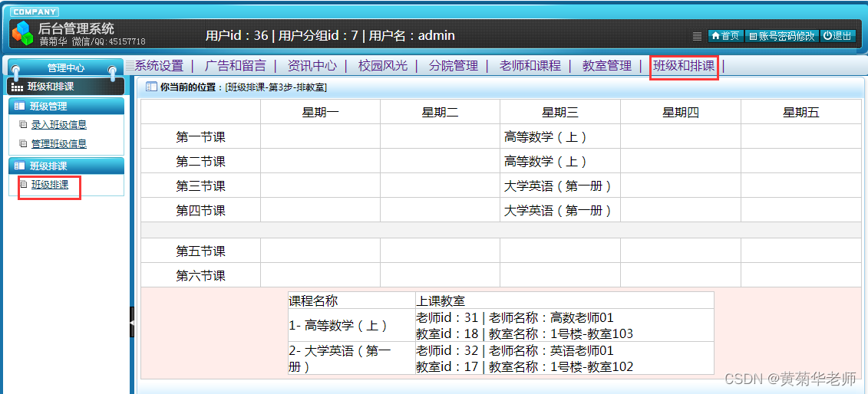Click the line 老师名称：高数老师01
The width and height of the screenshot is (868, 394).
pyautogui.click(x=551, y=318)
